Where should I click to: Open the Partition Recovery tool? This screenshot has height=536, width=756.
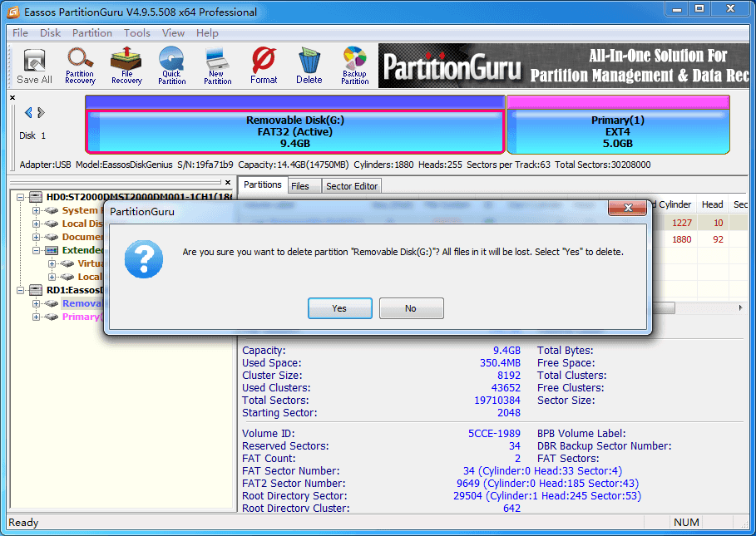(80, 66)
